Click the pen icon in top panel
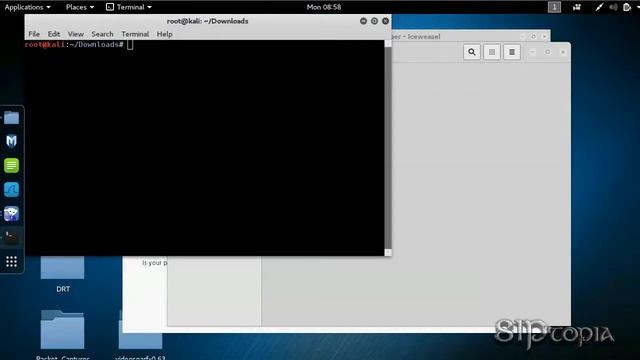This screenshot has height=360, width=640. coord(599,7)
